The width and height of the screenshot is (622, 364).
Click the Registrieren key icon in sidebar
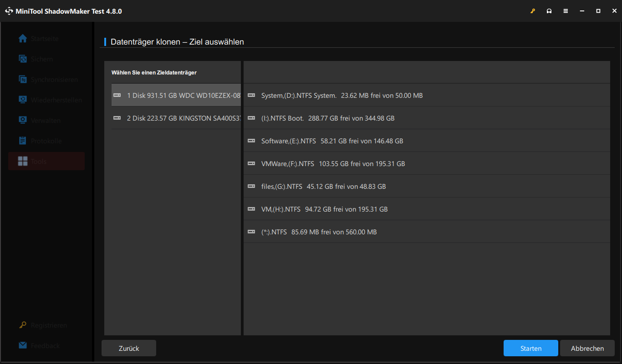click(x=23, y=325)
